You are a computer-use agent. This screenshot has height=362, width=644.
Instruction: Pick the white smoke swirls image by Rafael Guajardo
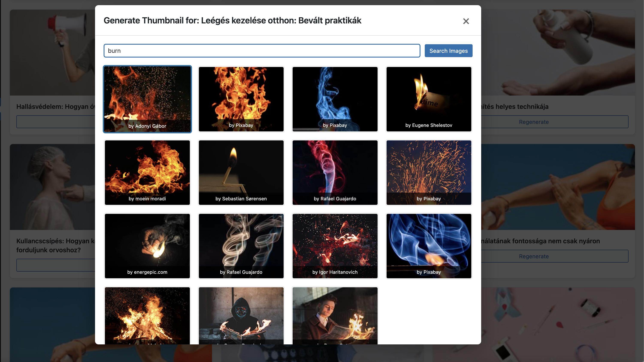pos(241,246)
